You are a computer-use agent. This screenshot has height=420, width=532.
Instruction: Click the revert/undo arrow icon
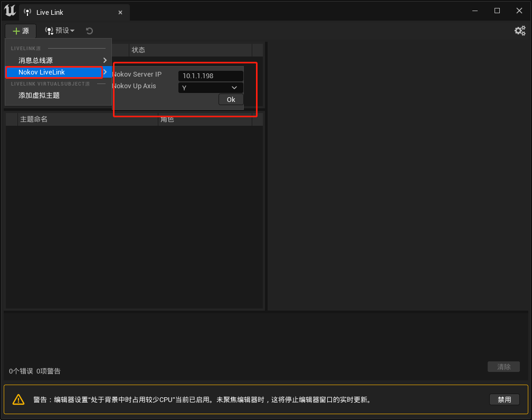89,31
